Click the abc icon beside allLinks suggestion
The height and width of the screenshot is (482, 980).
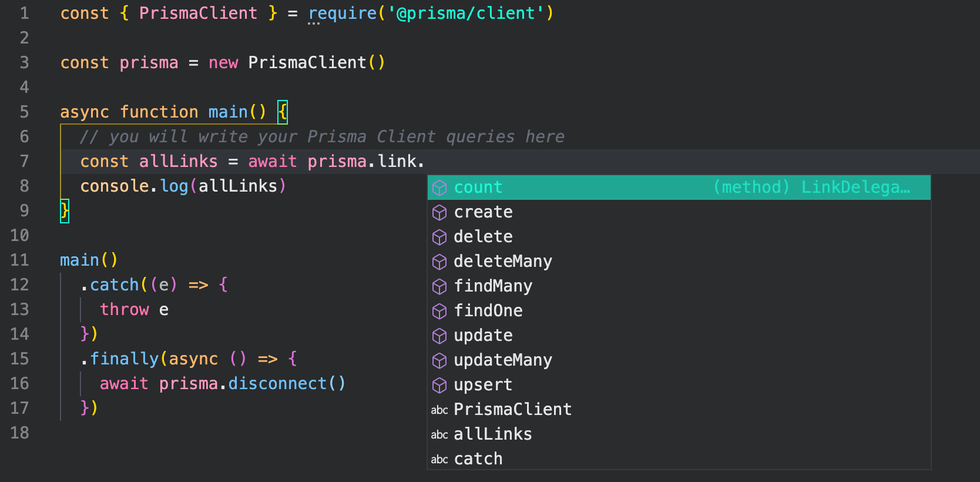439,434
